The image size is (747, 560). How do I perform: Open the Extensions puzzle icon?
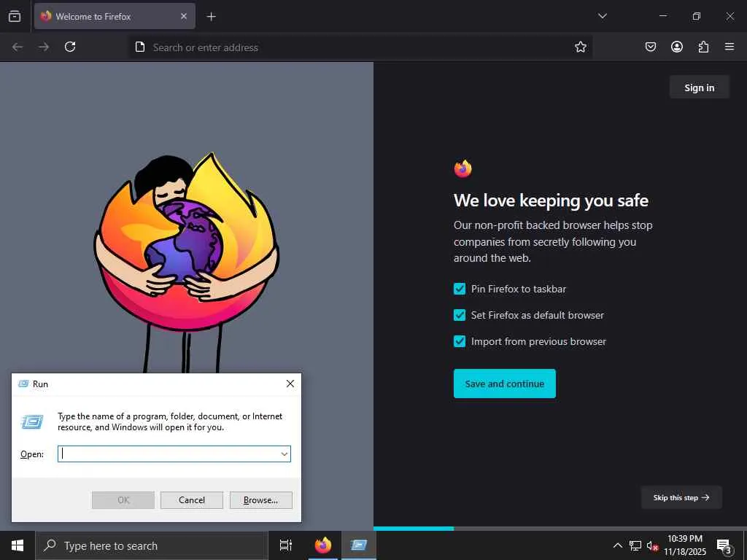click(x=703, y=47)
